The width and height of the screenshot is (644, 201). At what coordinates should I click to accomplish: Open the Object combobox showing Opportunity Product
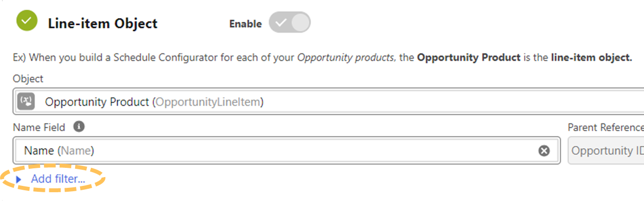point(342,102)
